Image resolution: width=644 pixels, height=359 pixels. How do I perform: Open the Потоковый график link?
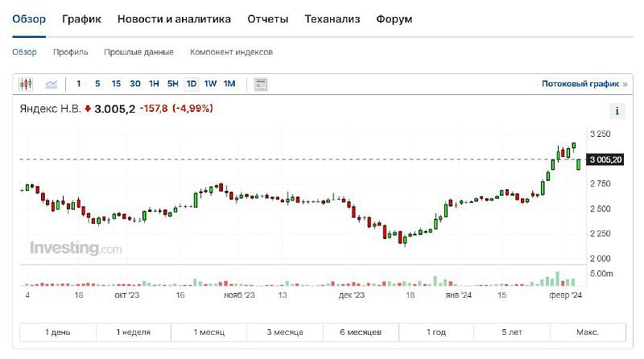(580, 84)
